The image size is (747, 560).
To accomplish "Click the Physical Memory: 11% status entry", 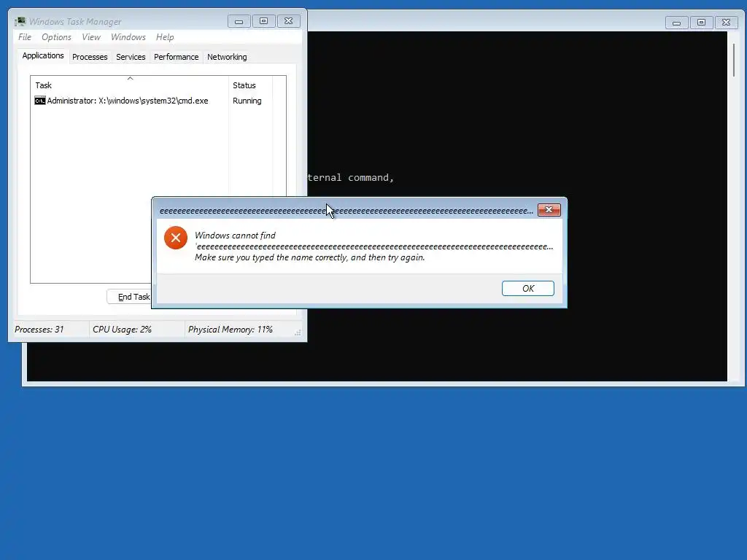I will (x=230, y=330).
